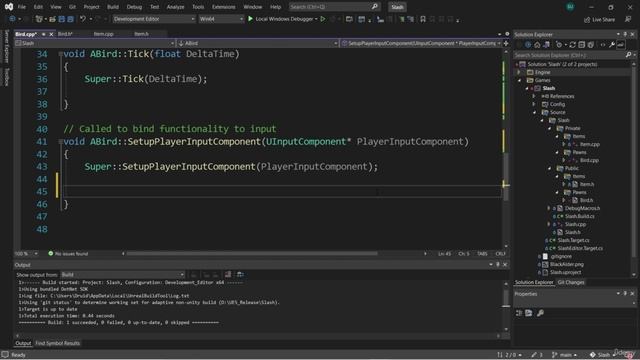Open the SetupPlayerInputComponent member dropdown
The image size is (640, 360).
[x=421, y=43]
